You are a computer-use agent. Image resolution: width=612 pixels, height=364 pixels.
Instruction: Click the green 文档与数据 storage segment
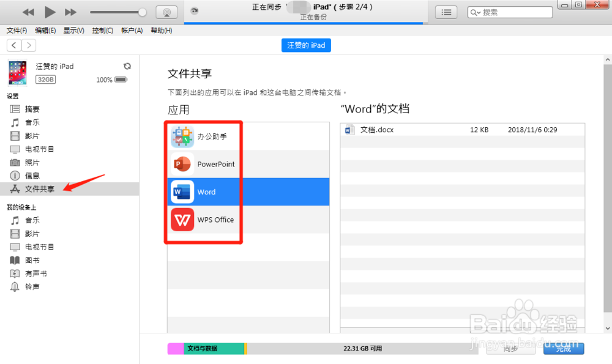[x=214, y=348]
